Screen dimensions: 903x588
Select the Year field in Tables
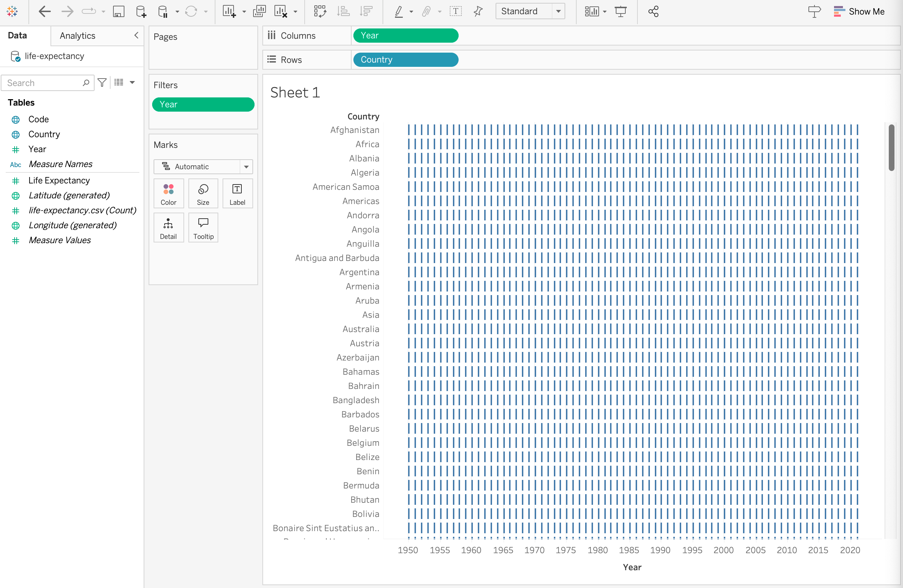pyautogui.click(x=37, y=149)
